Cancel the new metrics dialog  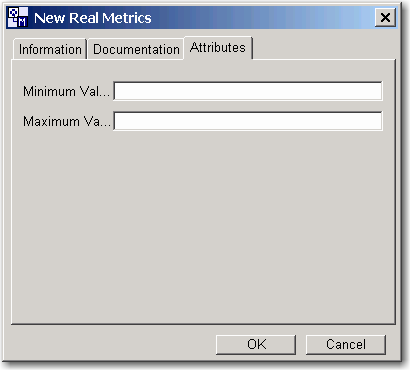click(x=346, y=344)
